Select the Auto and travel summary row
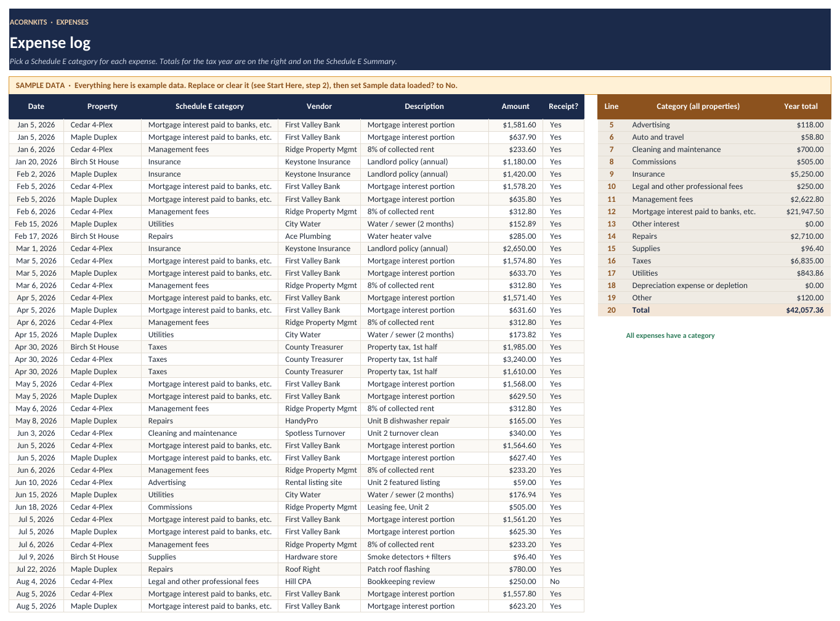 [x=714, y=137]
